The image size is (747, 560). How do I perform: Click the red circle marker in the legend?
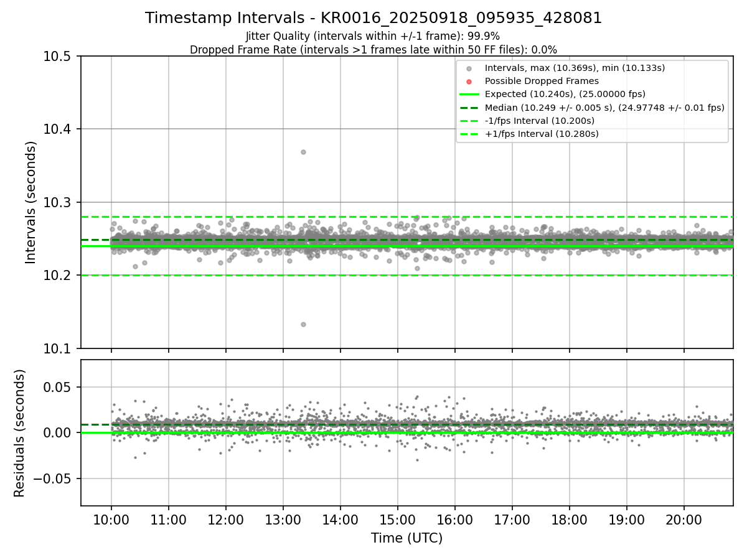click(x=469, y=82)
